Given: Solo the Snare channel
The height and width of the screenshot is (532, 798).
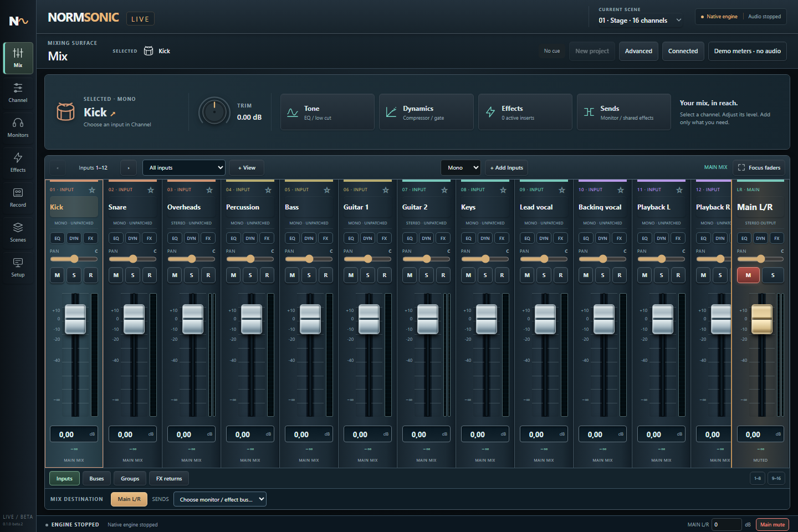Looking at the screenshot, I should click(x=133, y=275).
